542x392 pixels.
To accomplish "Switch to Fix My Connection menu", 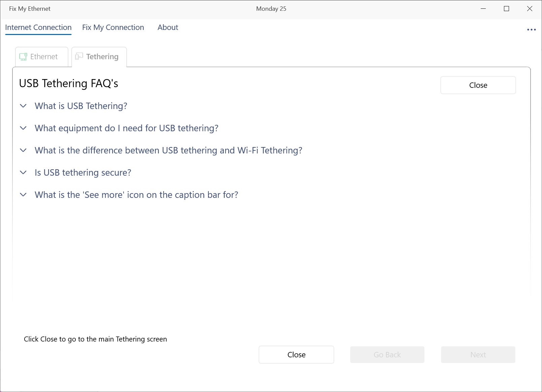I will point(113,28).
